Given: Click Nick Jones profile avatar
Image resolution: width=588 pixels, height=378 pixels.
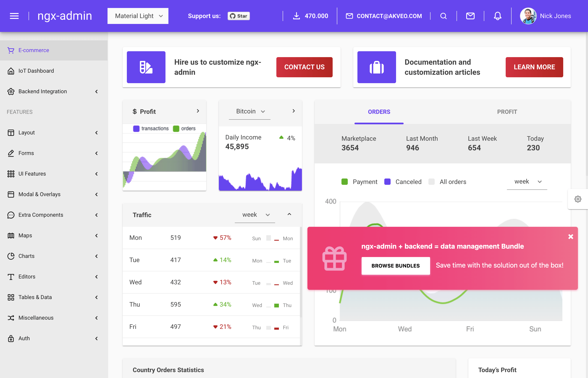Looking at the screenshot, I should [x=528, y=16].
